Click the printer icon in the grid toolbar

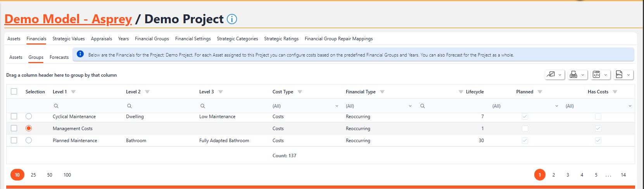point(573,75)
